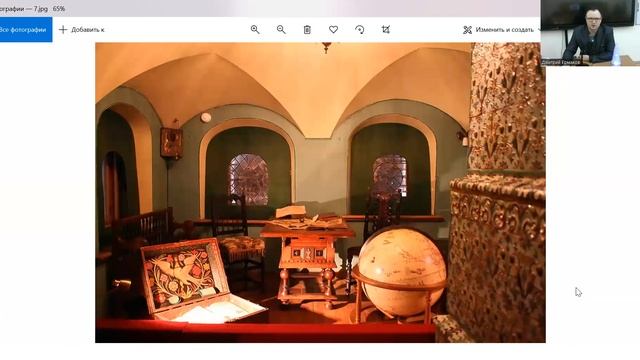
Task: Delete the photo with the trash icon
Action: 307,29
